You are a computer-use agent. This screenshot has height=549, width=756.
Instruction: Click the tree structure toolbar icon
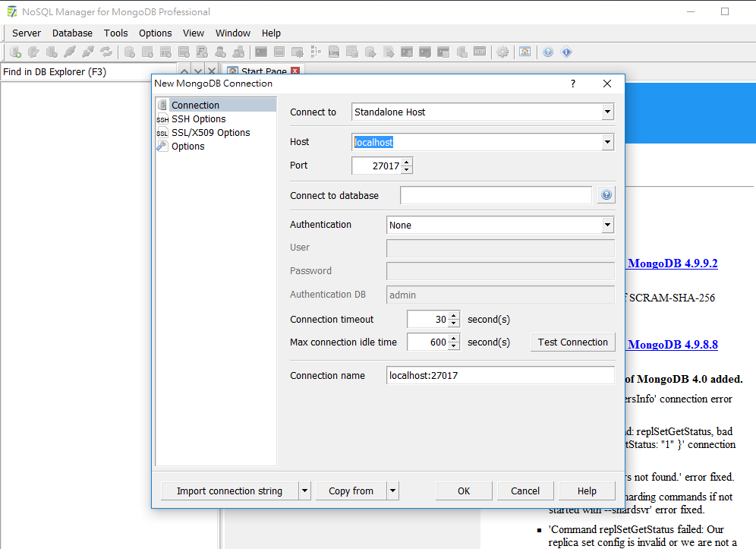coord(316,52)
